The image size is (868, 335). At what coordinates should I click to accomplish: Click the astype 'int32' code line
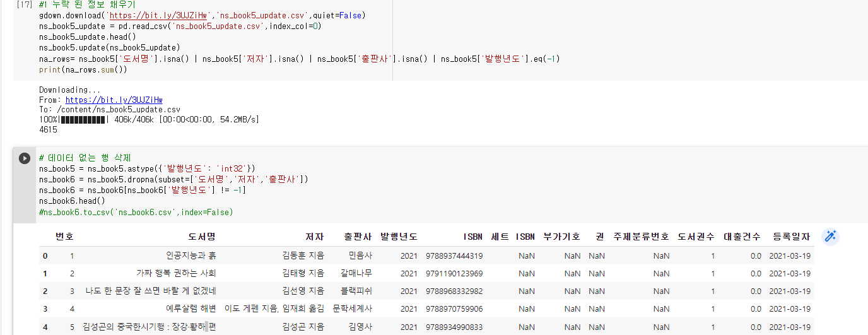[x=147, y=168]
